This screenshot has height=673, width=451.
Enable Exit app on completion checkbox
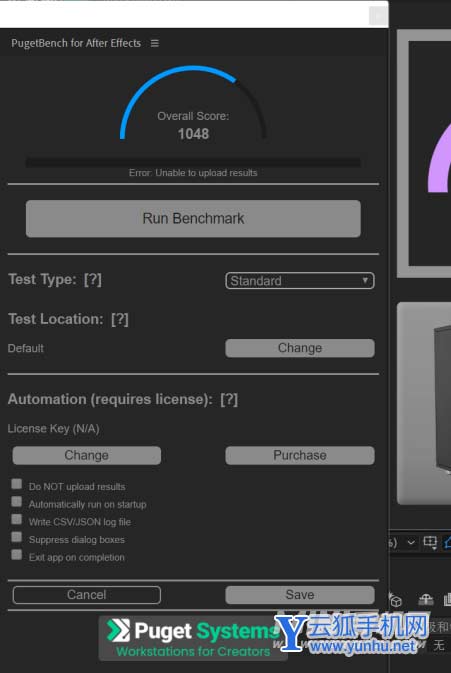(17, 555)
